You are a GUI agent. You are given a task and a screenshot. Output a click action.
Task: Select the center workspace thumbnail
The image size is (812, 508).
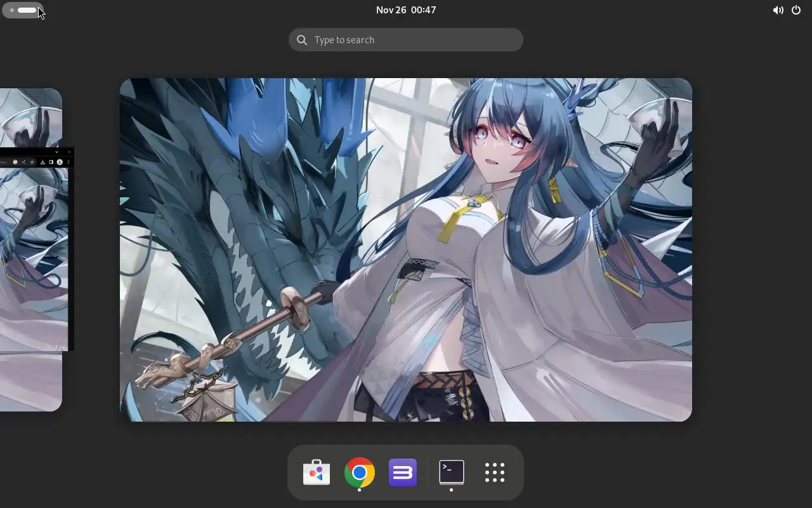coord(406,250)
